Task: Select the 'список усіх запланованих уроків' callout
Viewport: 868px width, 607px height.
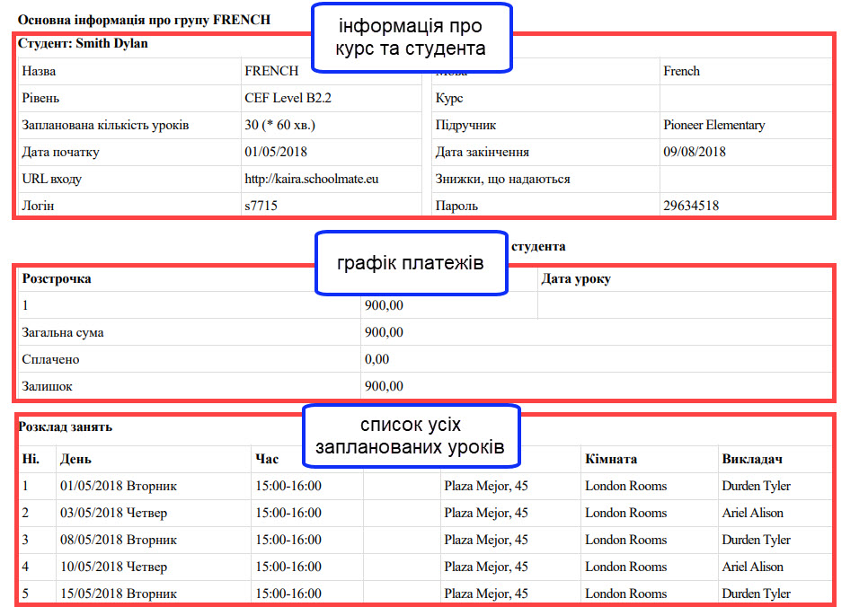Action: coord(410,435)
